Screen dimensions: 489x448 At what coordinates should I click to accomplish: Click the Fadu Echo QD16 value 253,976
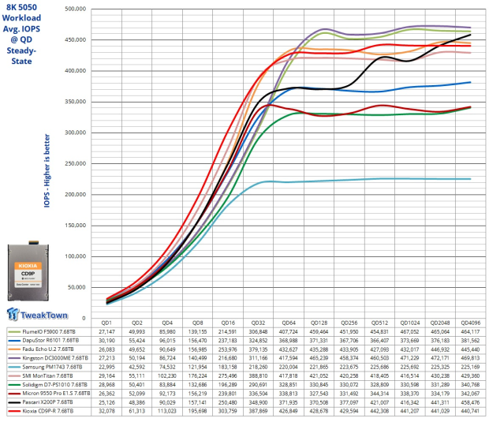(228, 349)
